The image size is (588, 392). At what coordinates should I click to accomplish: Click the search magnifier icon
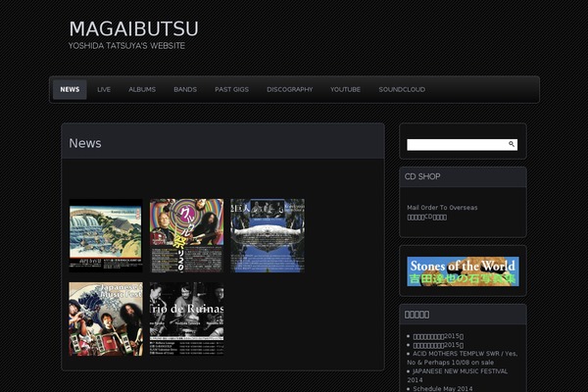[512, 144]
